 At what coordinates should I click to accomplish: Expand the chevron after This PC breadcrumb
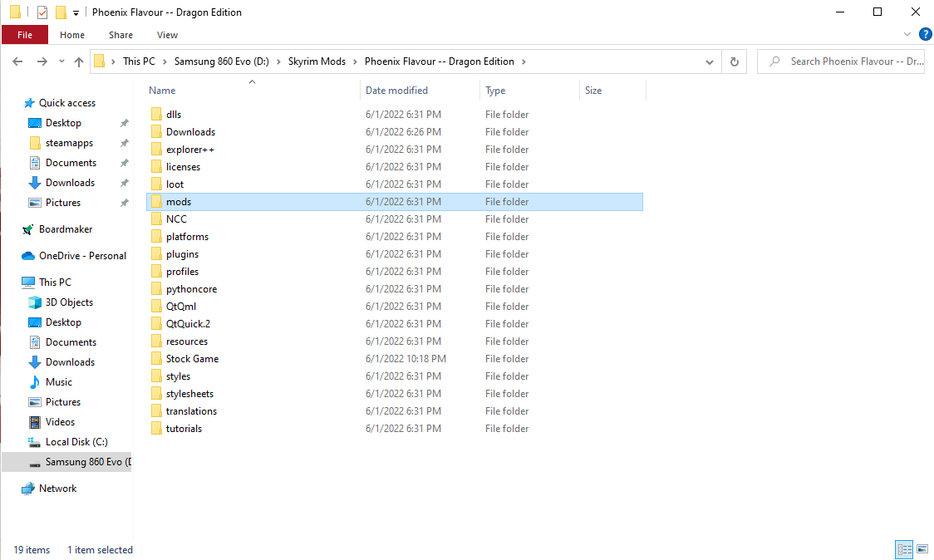tap(165, 61)
